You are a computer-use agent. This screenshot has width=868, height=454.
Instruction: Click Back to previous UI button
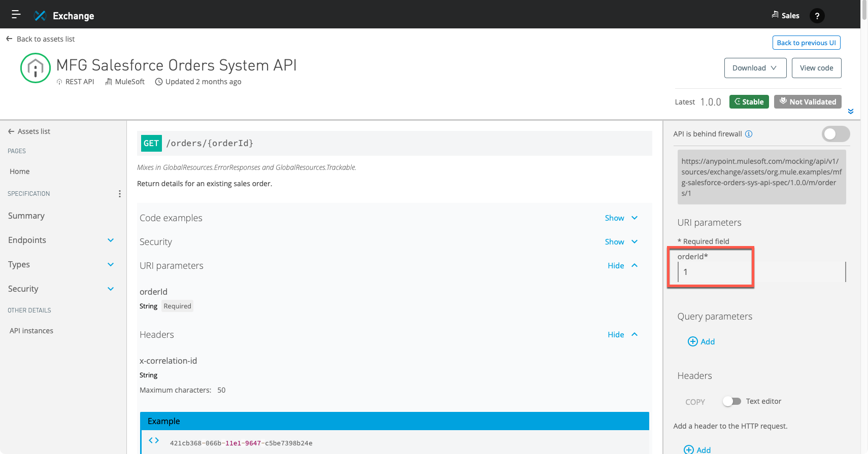(x=806, y=43)
